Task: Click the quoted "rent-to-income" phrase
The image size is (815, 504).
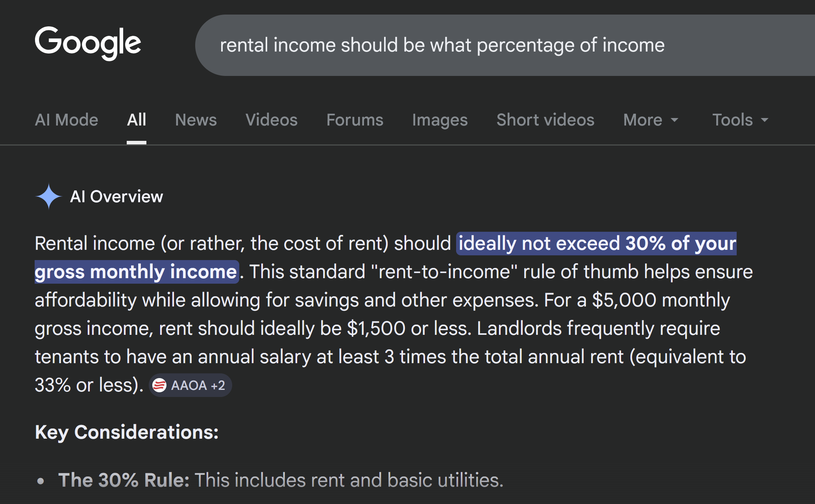Action: coord(444,272)
